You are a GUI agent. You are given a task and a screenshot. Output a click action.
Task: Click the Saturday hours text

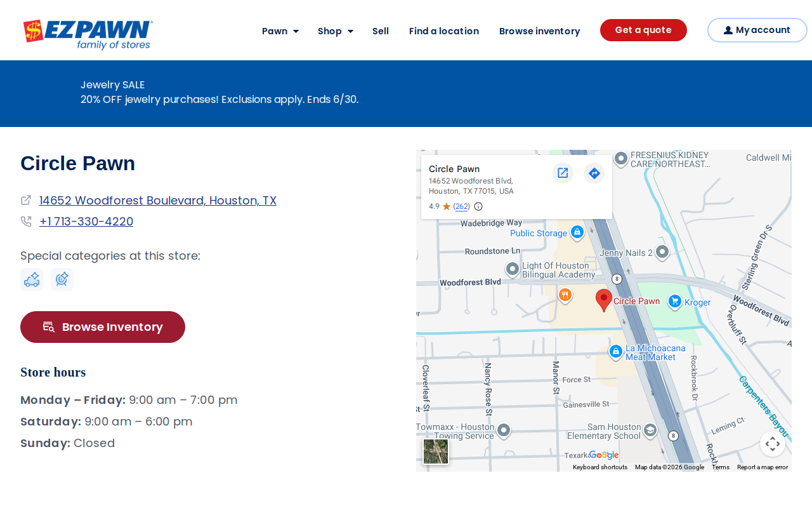click(x=107, y=422)
